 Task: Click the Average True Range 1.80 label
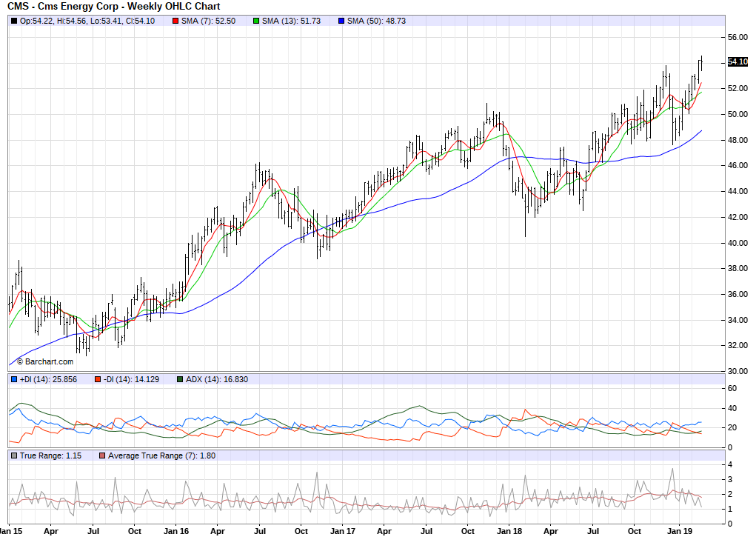(x=161, y=455)
